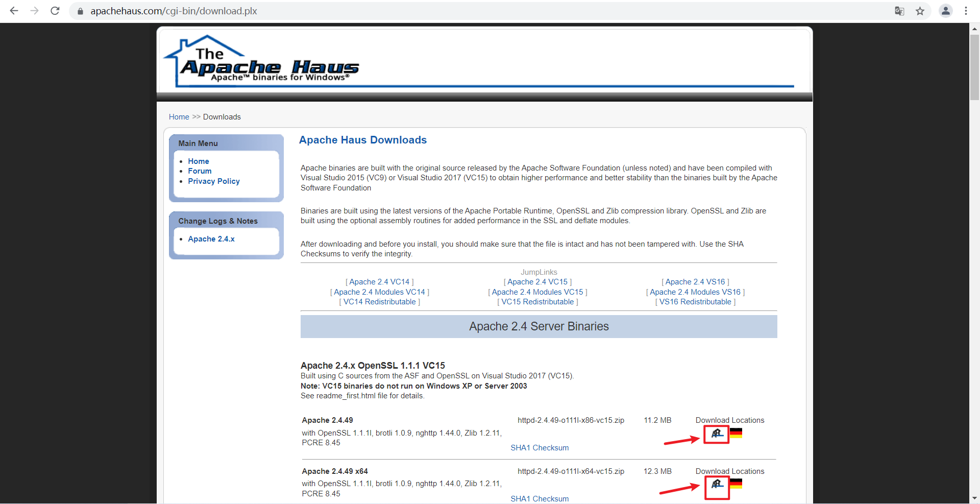This screenshot has width=980, height=504.
Task: Click the address bar URL
Action: (x=174, y=11)
